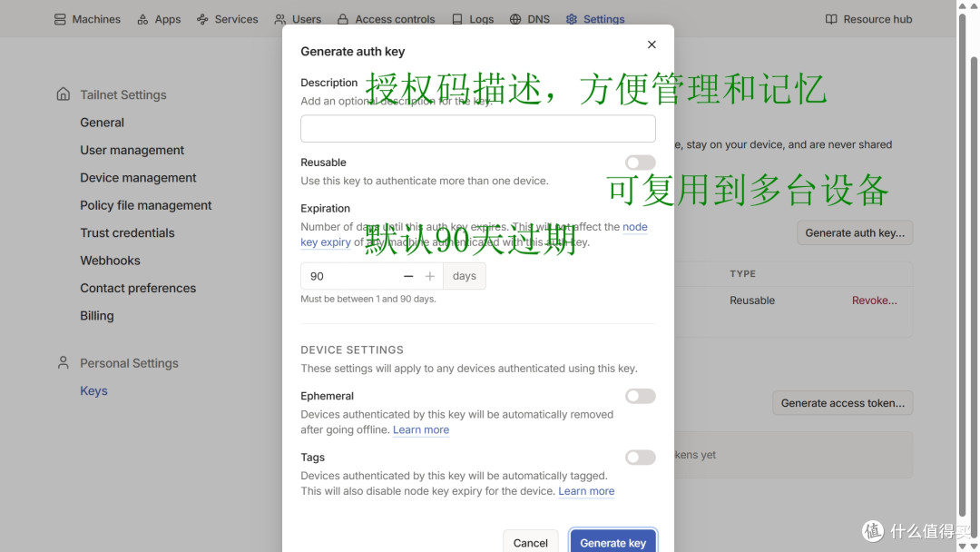Image resolution: width=980 pixels, height=552 pixels.
Task: Select Trust credentials in sidebar
Action: tap(127, 232)
